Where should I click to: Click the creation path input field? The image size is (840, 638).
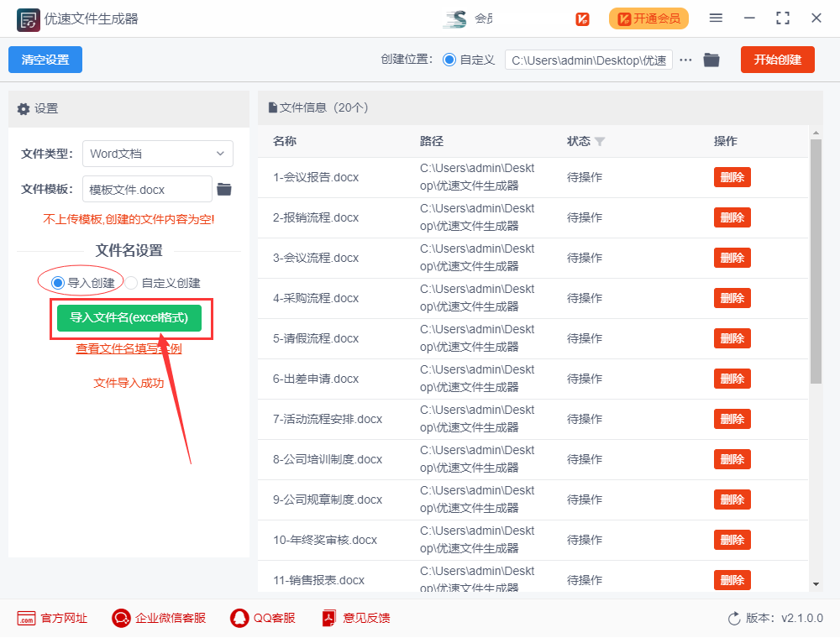(589, 60)
